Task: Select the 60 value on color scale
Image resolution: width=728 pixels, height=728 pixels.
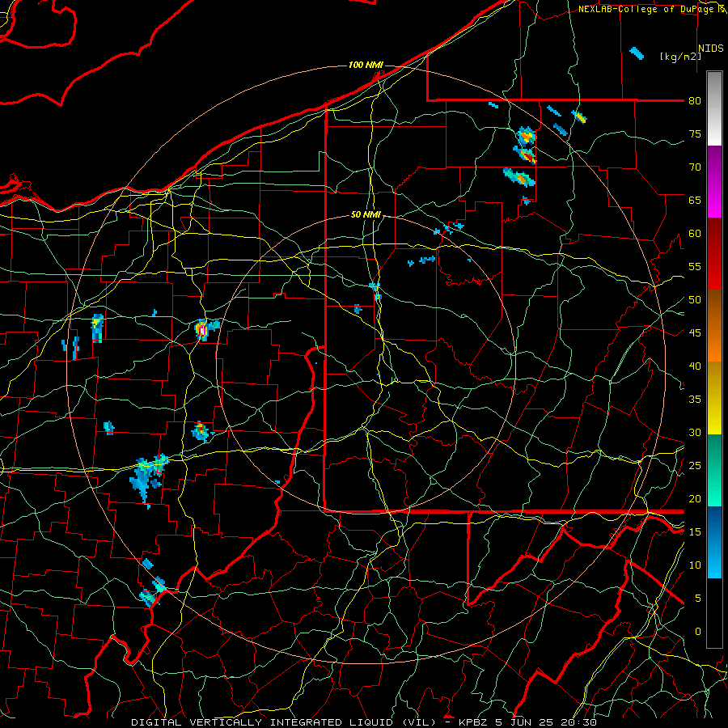Action: (695, 234)
